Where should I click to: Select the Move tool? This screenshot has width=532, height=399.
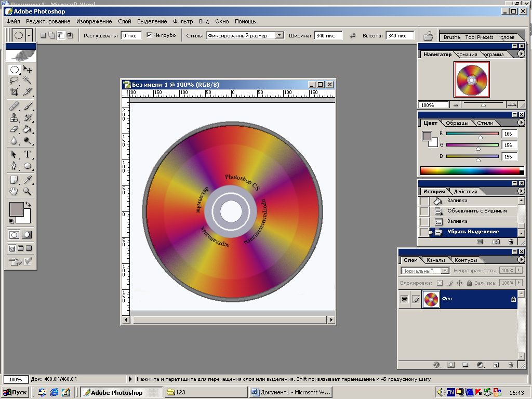point(27,70)
